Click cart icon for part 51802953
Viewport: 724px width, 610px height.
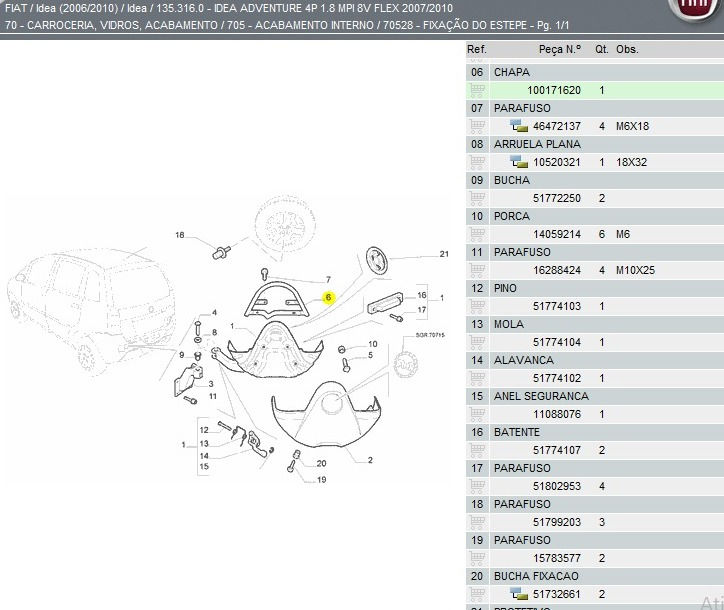click(x=477, y=486)
